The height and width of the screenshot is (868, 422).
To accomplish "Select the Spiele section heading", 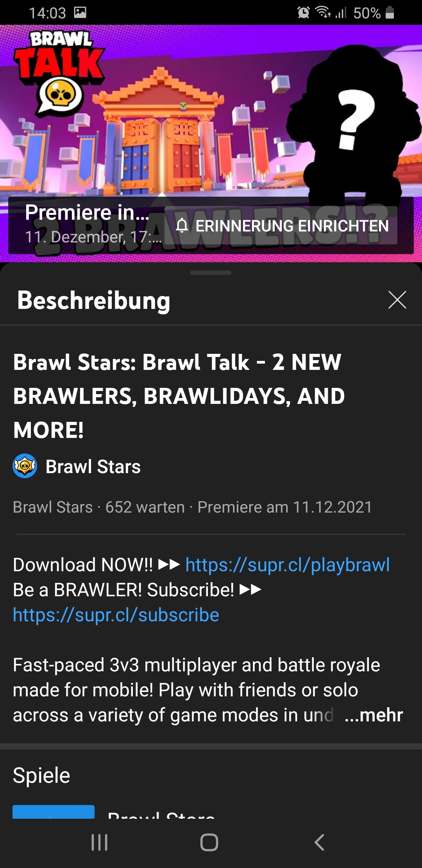I will point(41,776).
